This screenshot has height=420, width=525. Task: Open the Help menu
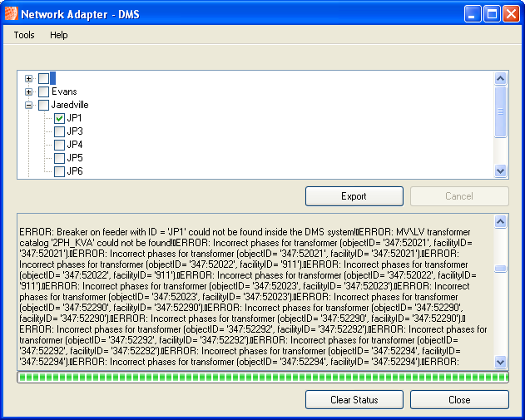tap(58, 35)
